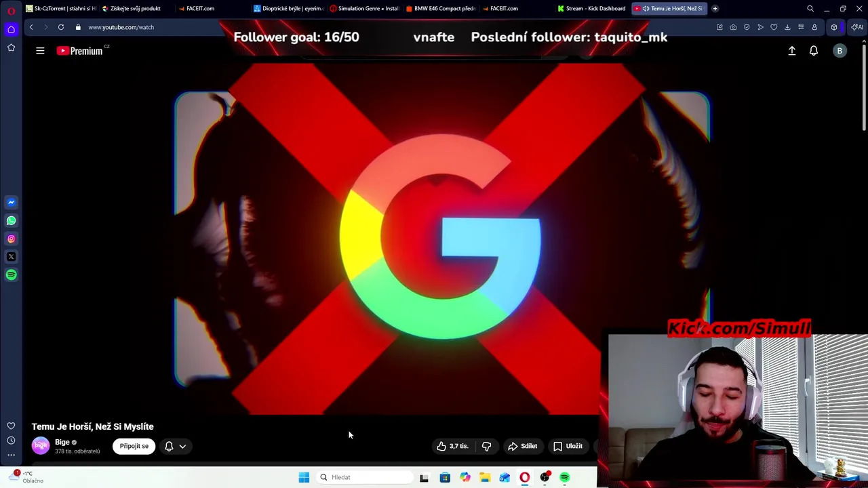Search tabs with the magnifier icon
This screenshot has width=868, height=488.
point(810,9)
